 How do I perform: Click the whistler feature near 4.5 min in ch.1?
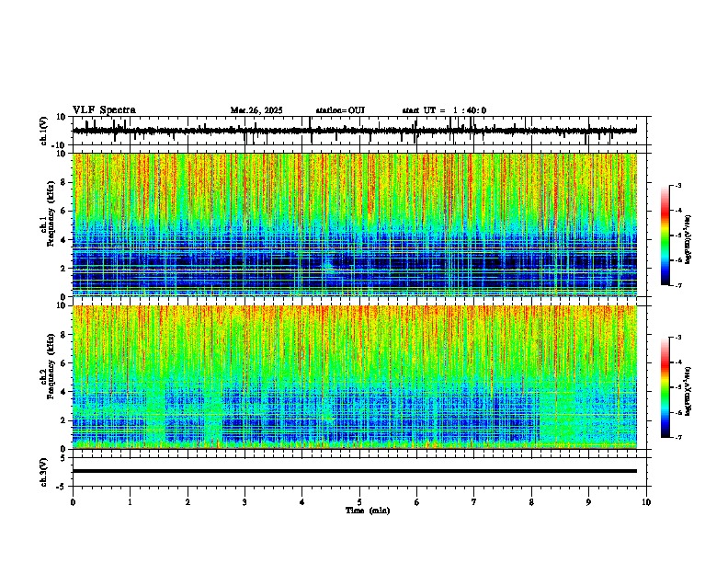(331, 263)
